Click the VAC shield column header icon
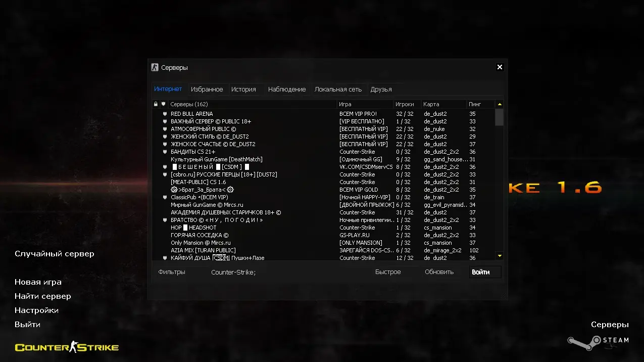The width and height of the screenshot is (644, 362). pyautogui.click(x=163, y=104)
